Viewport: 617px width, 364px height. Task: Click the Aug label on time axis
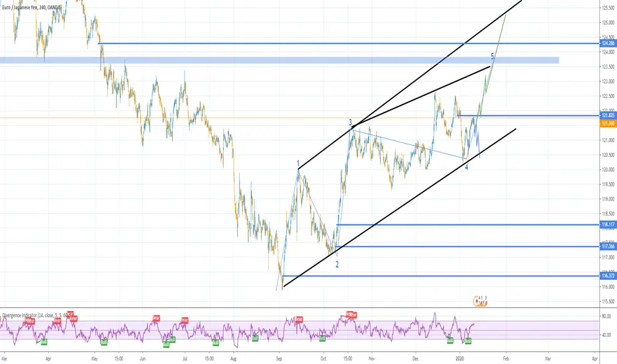point(233,359)
